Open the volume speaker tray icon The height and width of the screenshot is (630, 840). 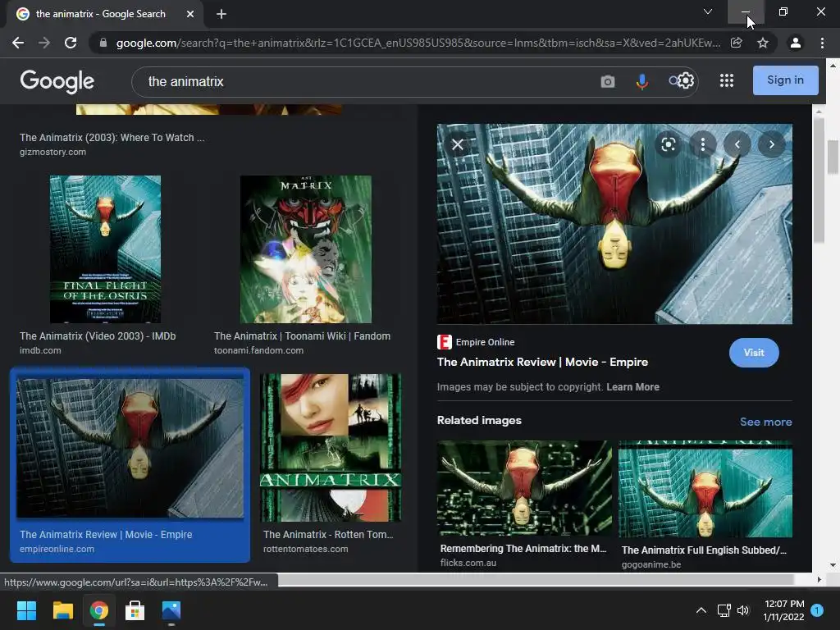(743, 610)
